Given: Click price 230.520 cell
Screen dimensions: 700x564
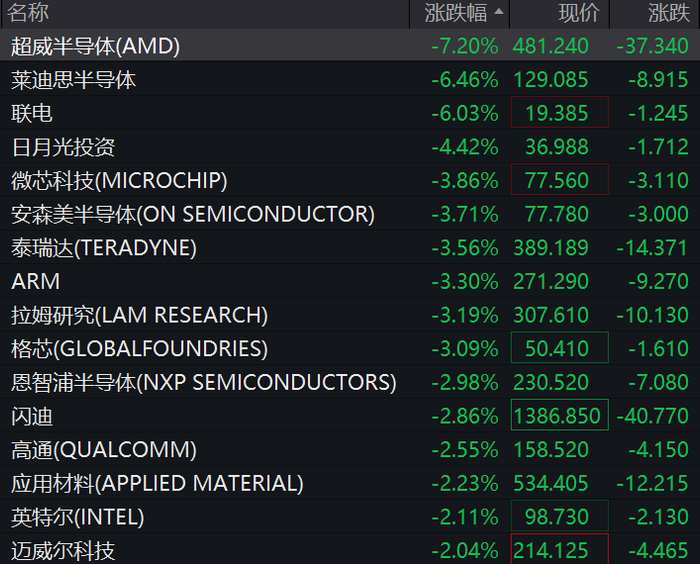Looking at the screenshot, I should pyautogui.click(x=550, y=382).
